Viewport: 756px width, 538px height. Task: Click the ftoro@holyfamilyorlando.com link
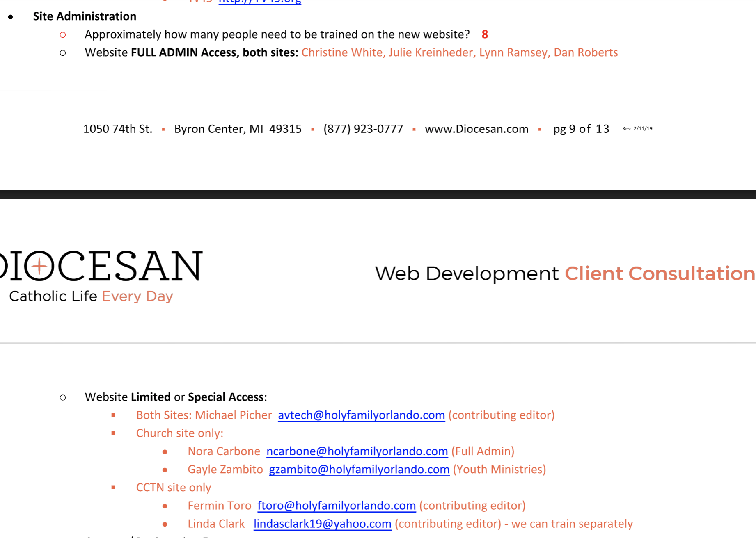coord(336,505)
